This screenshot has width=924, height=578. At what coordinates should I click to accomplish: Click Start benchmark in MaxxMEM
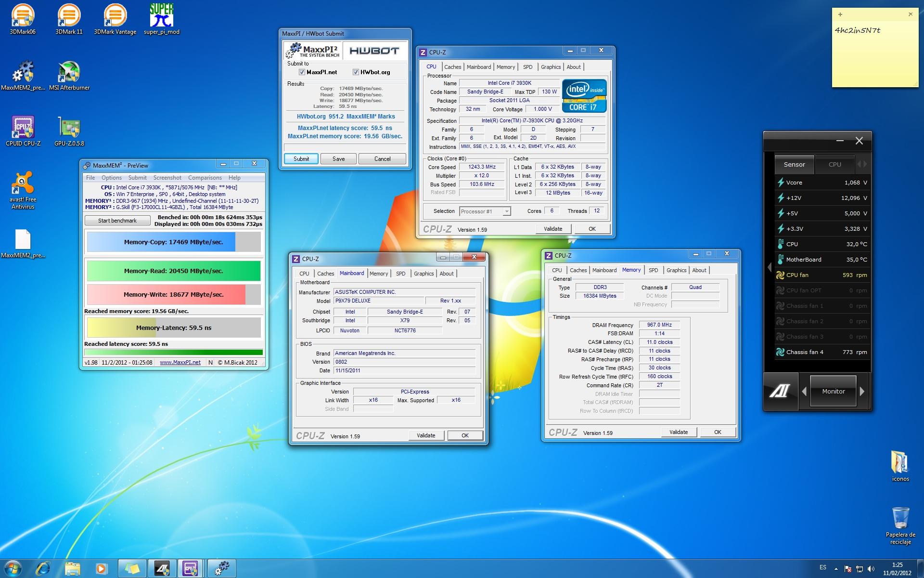coord(117,221)
